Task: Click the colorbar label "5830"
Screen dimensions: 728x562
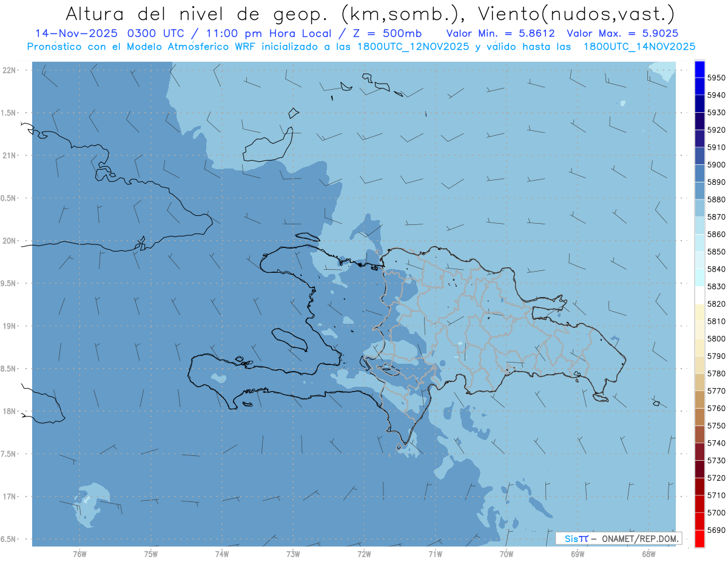Action: (716, 286)
